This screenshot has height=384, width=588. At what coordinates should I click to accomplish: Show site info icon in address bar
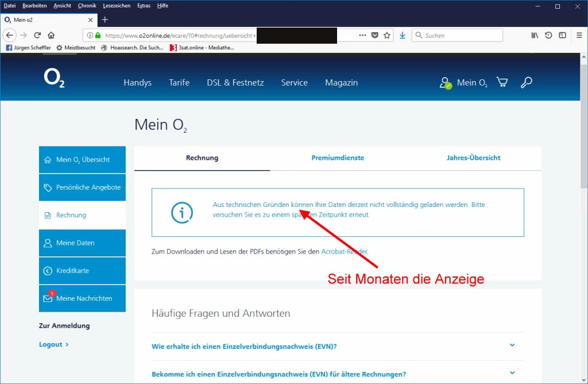tap(90, 35)
